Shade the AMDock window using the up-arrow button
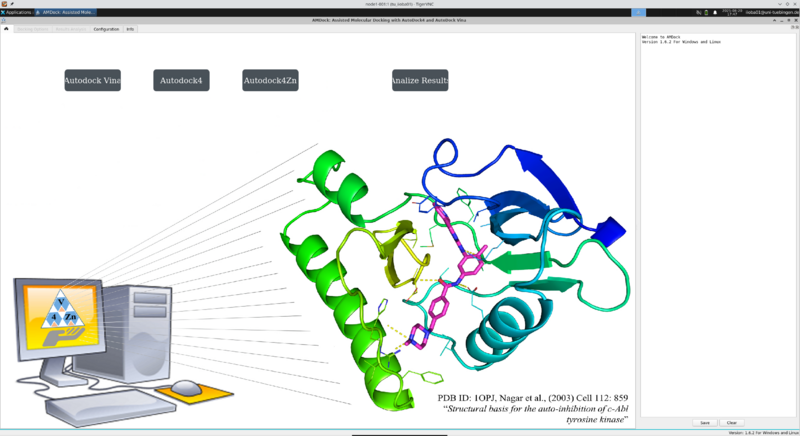This screenshot has width=800, height=436. coord(774,20)
